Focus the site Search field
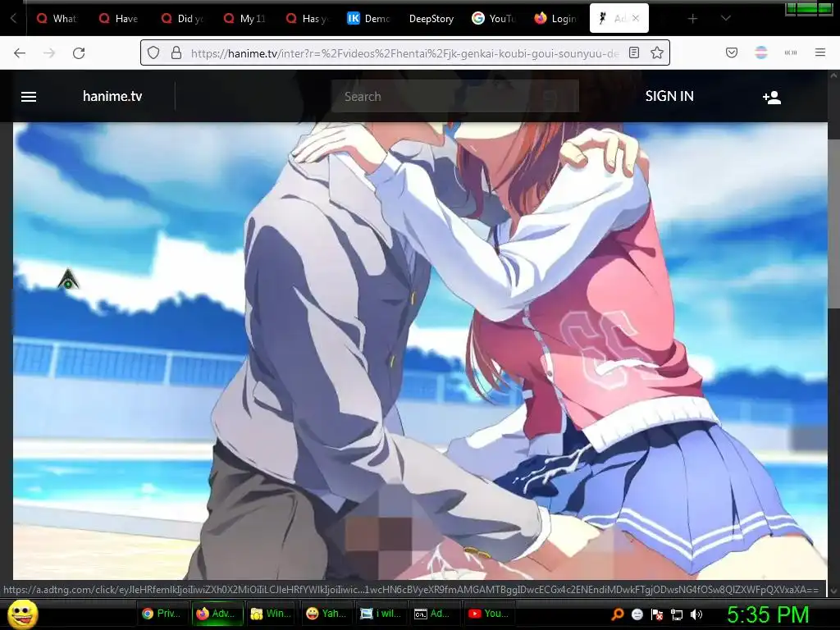840x630 pixels. pyautogui.click(x=454, y=97)
